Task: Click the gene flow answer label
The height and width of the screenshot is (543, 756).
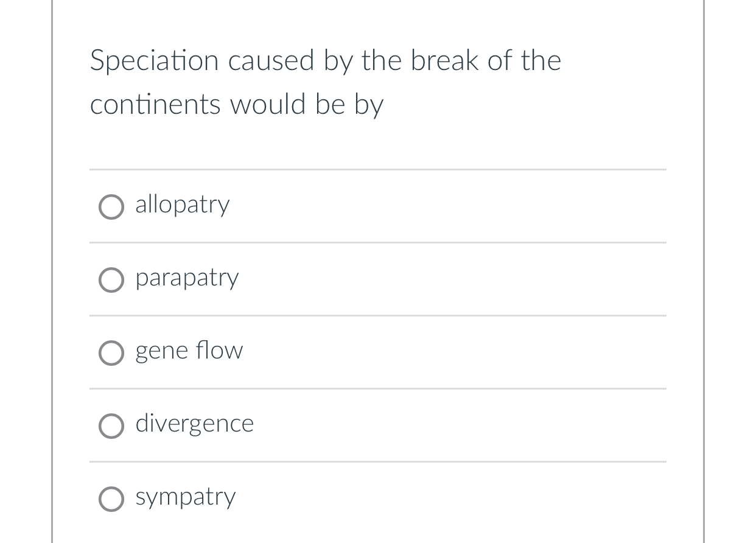Action: [189, 351]
